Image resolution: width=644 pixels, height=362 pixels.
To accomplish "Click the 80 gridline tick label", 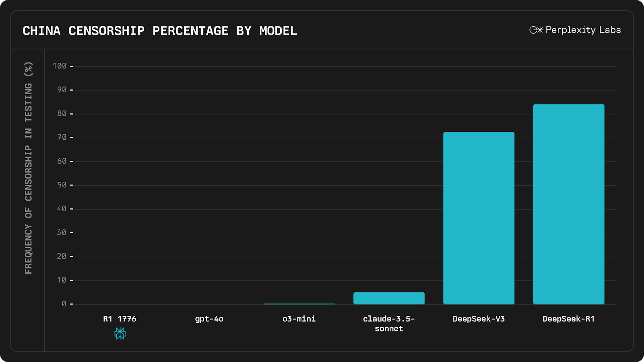I will coord(62,114).
